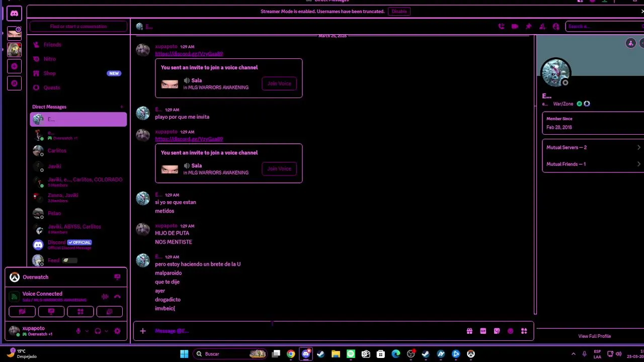Focus the message input field

click(307, 331)
